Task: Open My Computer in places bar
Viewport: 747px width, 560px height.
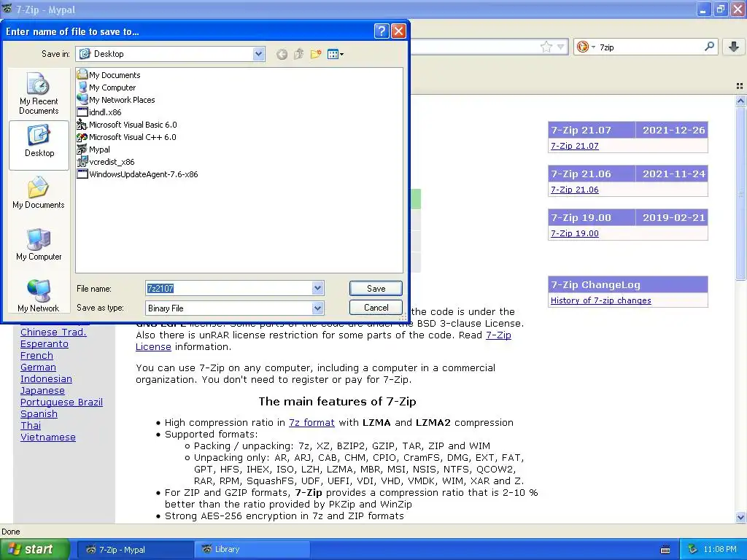Action: click(39, 244)
